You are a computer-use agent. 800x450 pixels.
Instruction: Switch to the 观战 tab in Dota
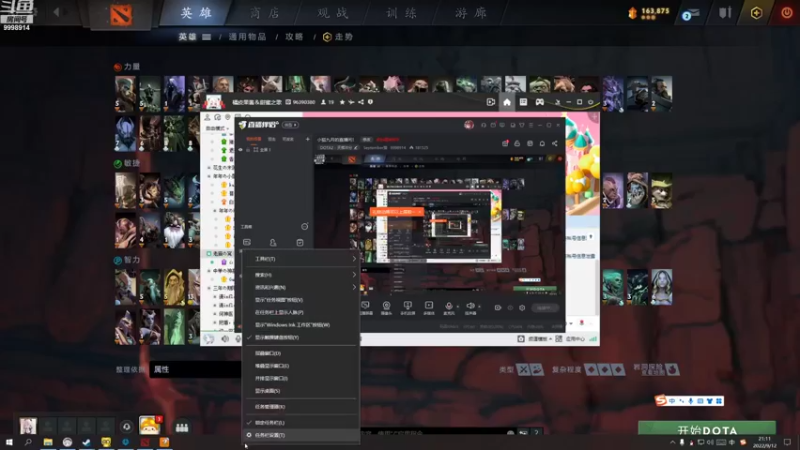(x=333, y=13)
